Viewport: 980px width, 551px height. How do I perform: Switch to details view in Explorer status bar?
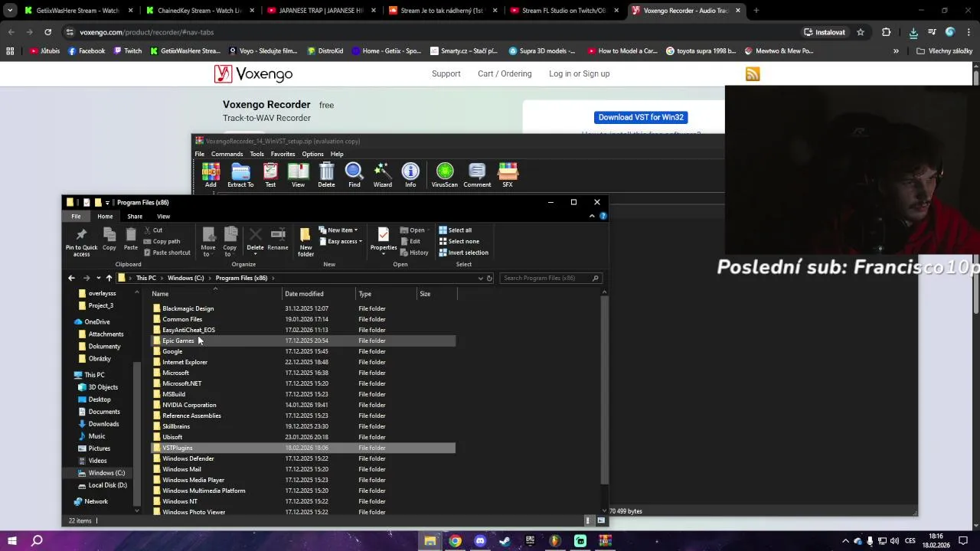pos(589,520)
